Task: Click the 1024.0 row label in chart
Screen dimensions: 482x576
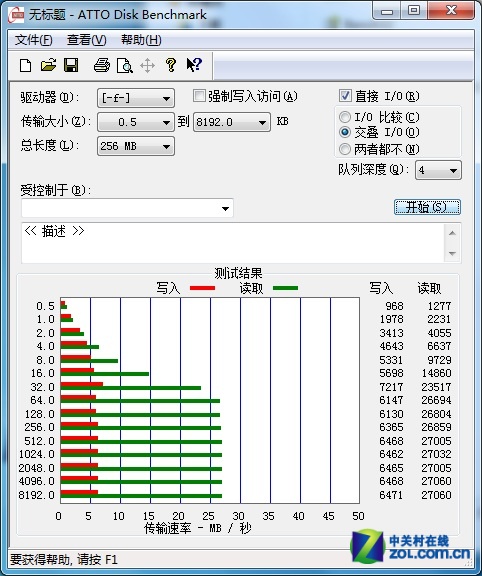Action: [37, 454]
